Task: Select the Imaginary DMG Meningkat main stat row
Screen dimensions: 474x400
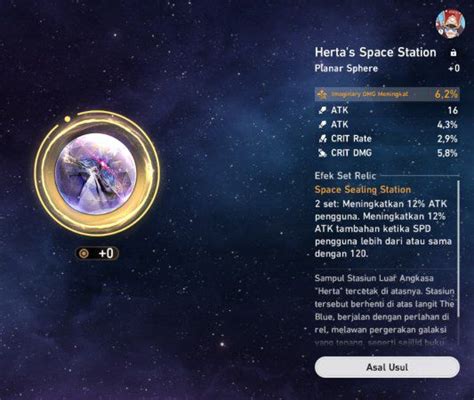Action: point(387,94)
